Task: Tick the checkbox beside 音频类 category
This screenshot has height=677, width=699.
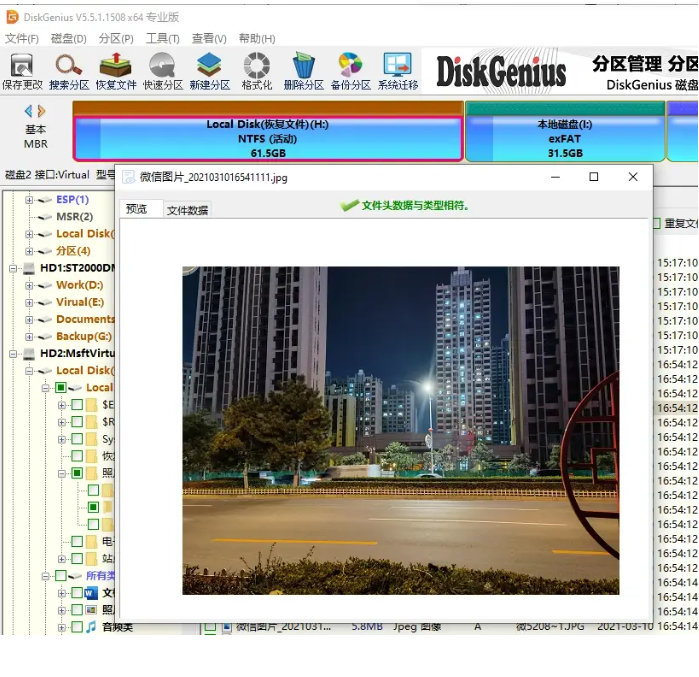Action: [76, 627]
